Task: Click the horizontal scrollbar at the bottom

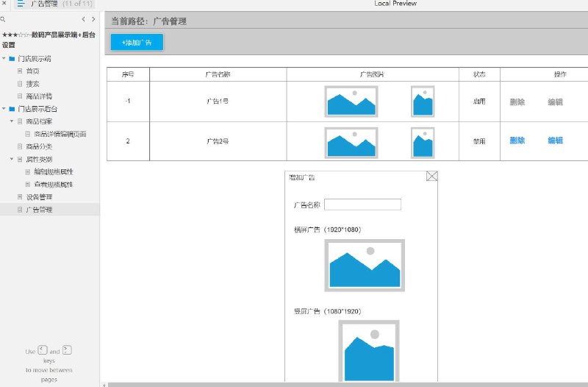Action: 348,385
